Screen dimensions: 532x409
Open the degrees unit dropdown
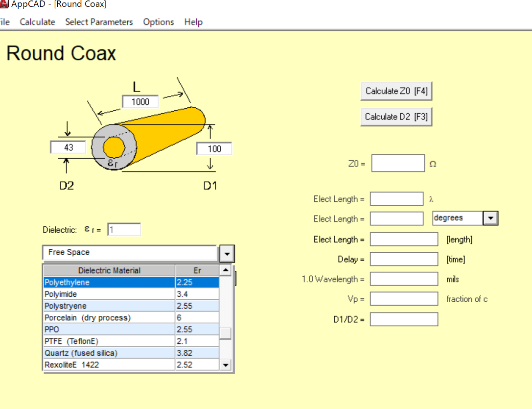point(490,218)
